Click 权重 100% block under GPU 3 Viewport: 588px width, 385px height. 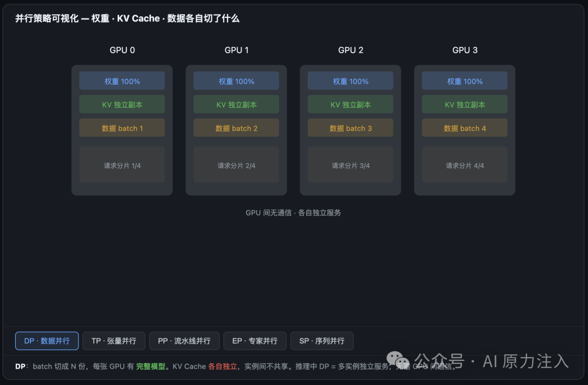point(464,81)
